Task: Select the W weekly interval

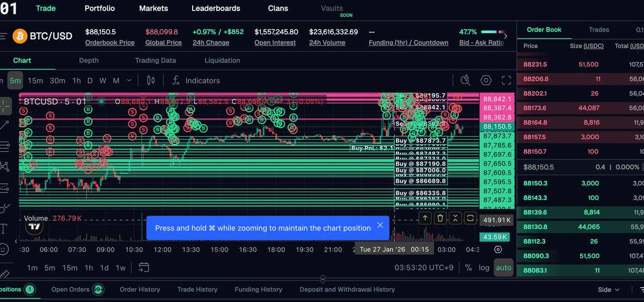Action: click(103, 80)
